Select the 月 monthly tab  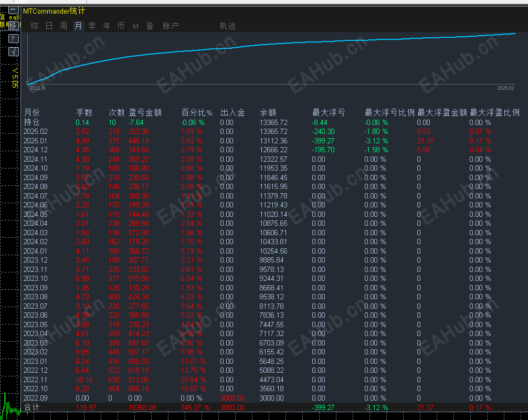click(78, 26)
